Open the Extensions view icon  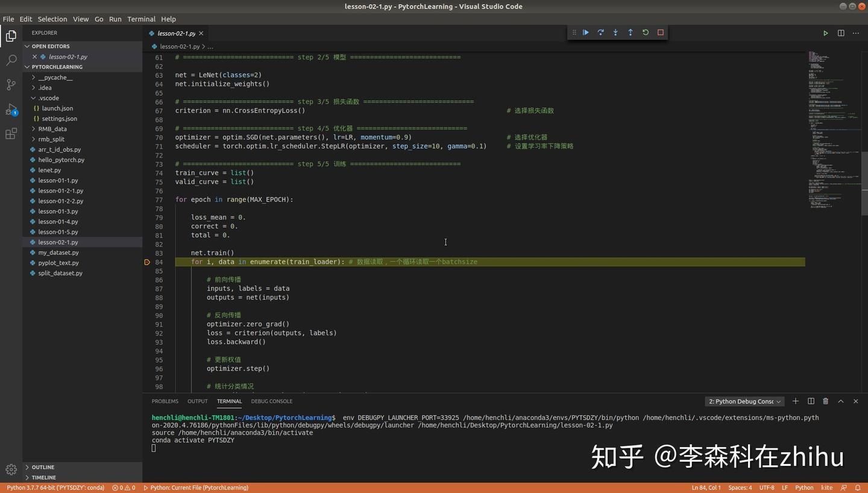tap(11, 134)
